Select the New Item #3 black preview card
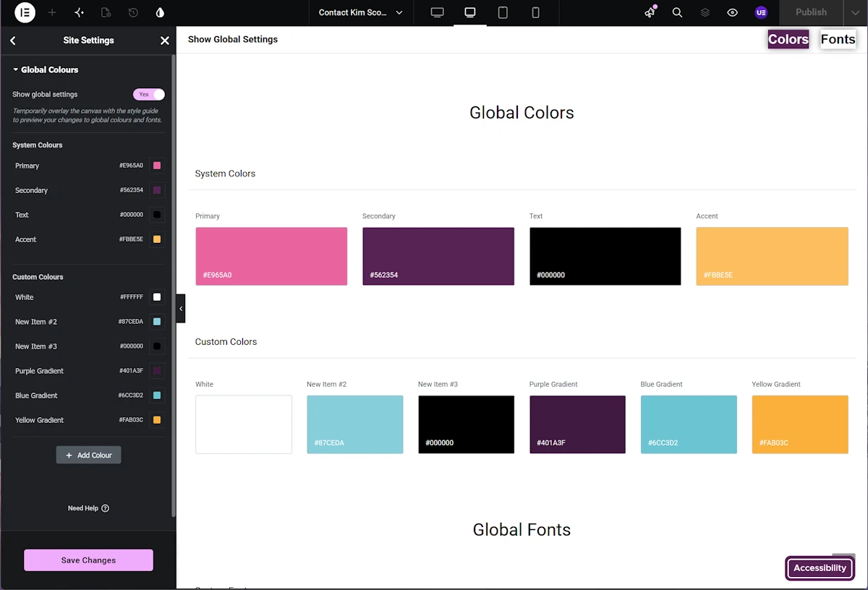The height and width of the screenshot is (590, 868). [x=466, y=424]
